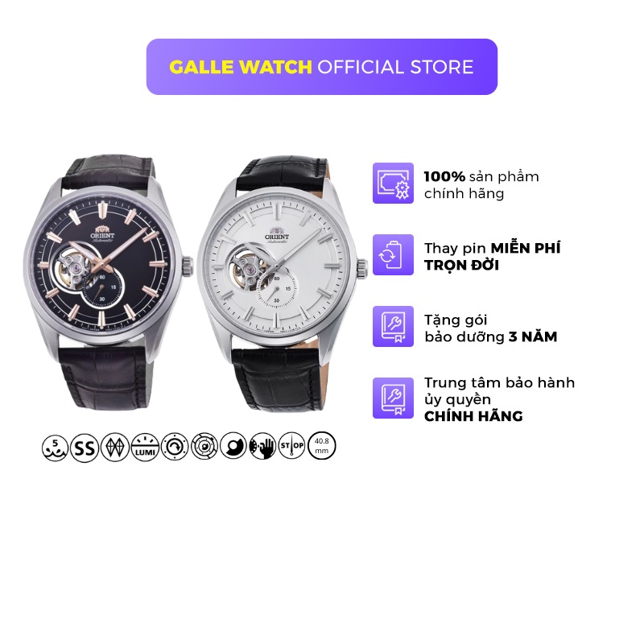Click the "Thay pin MIỄN PHÍ TRỌN ĐỜI" text
The image size is (644, 644).
pos(493,257)
